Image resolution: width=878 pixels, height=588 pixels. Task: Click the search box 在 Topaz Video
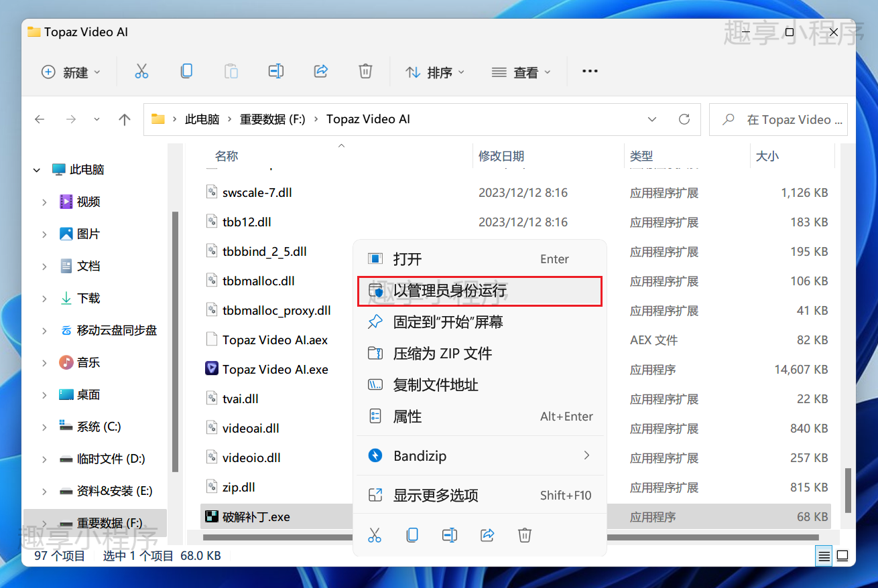tap(778, 119)
